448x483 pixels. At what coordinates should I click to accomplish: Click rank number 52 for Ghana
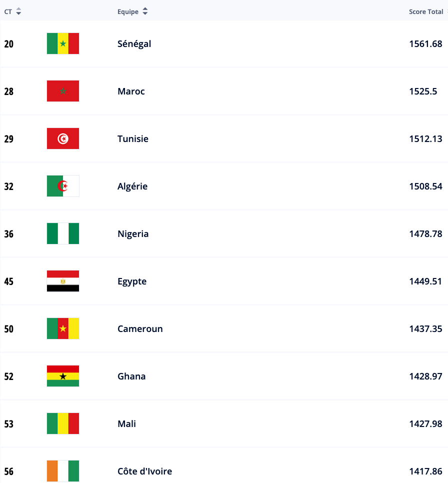click(9, 376)
